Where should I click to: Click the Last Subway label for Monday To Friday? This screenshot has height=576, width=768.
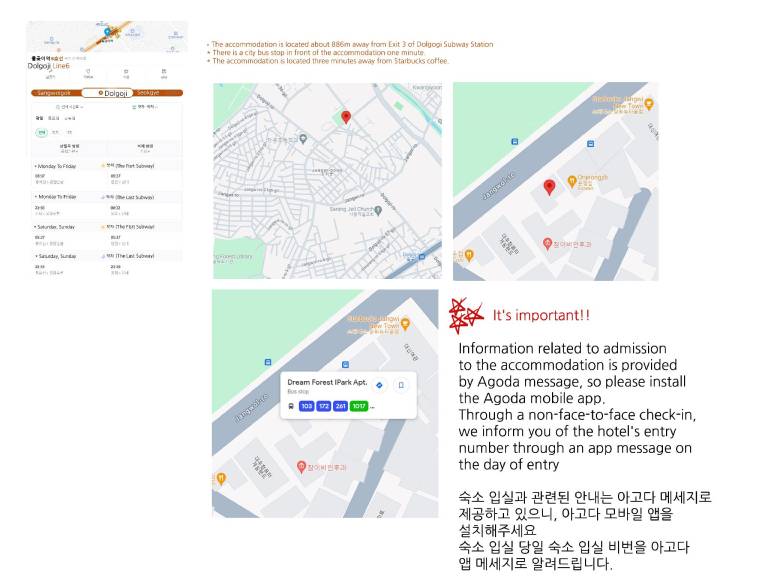coord(129,197)
